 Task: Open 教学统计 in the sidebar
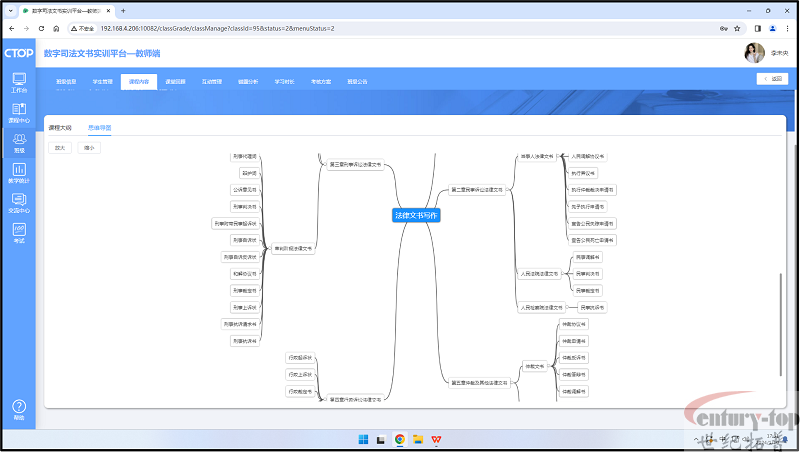(x=19, y=173)
